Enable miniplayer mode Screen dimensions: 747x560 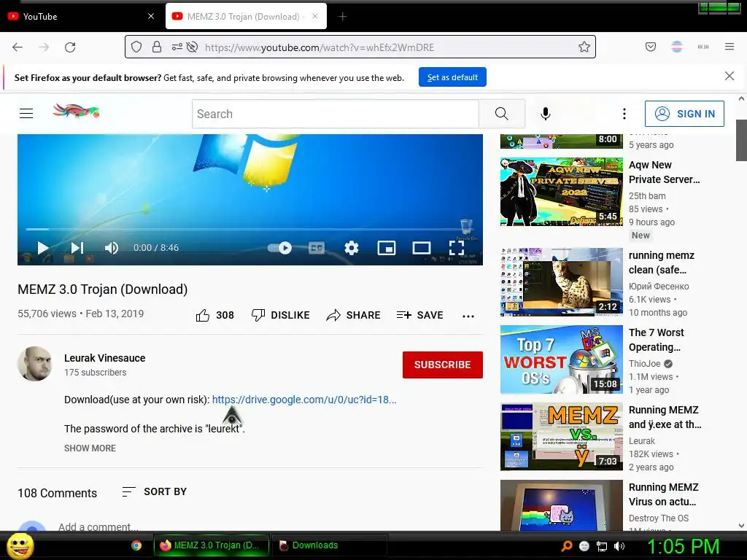(387, 248)
